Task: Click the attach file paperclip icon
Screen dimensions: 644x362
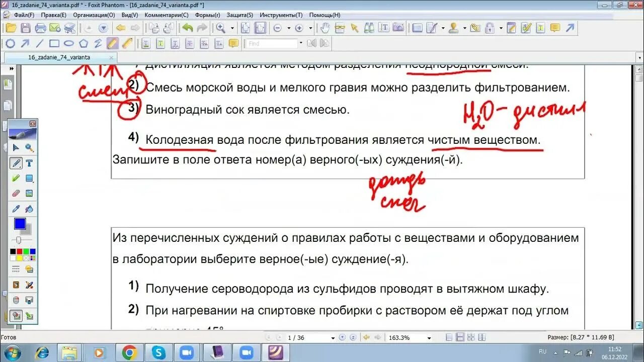Action: tap(475, 28)
